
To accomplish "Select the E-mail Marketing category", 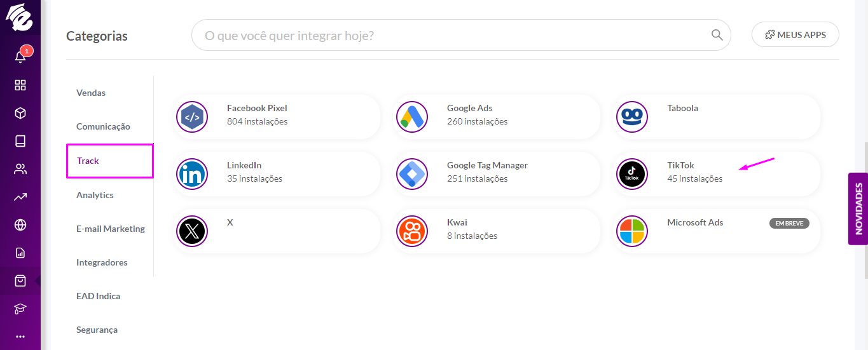I will click(x=111, y=229).
